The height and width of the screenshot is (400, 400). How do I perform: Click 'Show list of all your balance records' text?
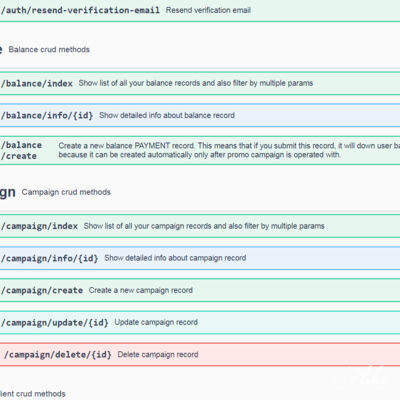[x=139, y=83]
